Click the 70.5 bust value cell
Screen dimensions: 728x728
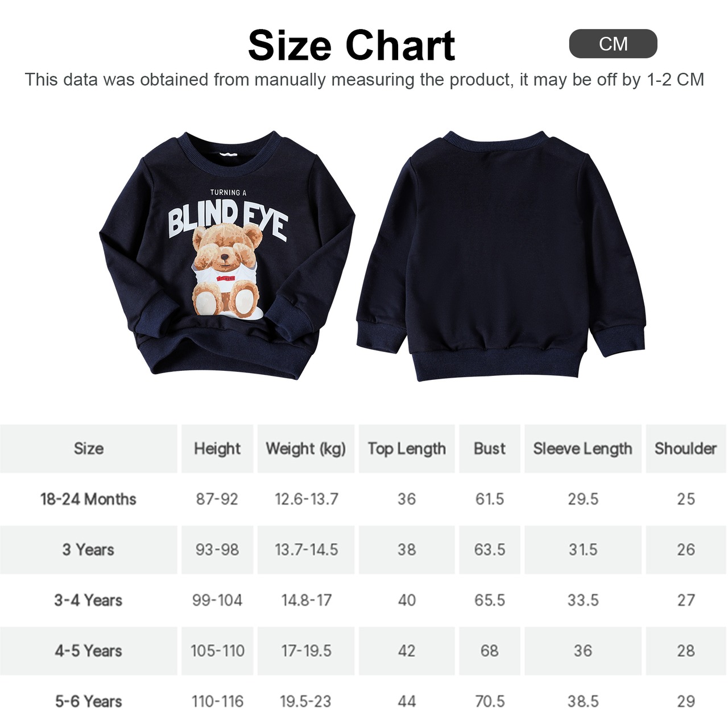tap(490, 702)
